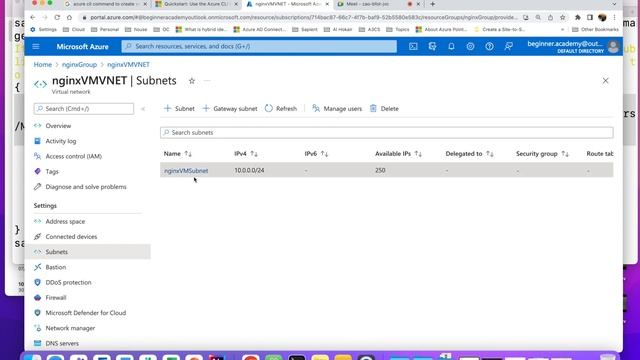
Task: Focus the Search subnets field
Action: (x=387, y=133)
